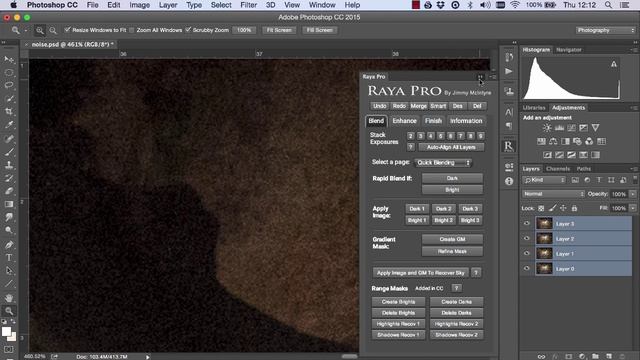Click the Create GM button
The image size is (640, 360).
pos(452,240)
